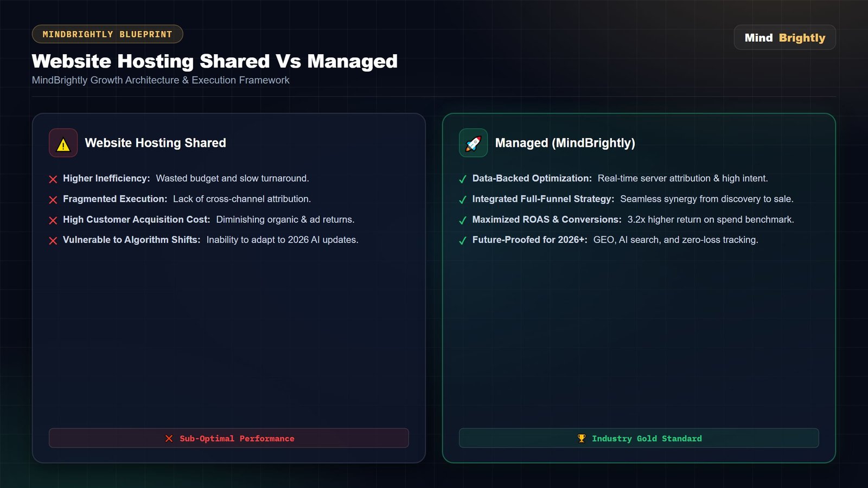Click the green checkmark beside Integrated Full-Funnel Strategy

click(x=463, y=200)
